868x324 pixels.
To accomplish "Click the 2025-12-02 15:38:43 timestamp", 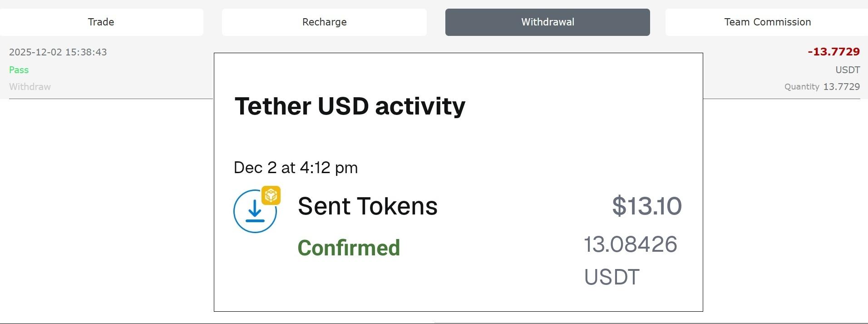I will [x=58, y=52].
